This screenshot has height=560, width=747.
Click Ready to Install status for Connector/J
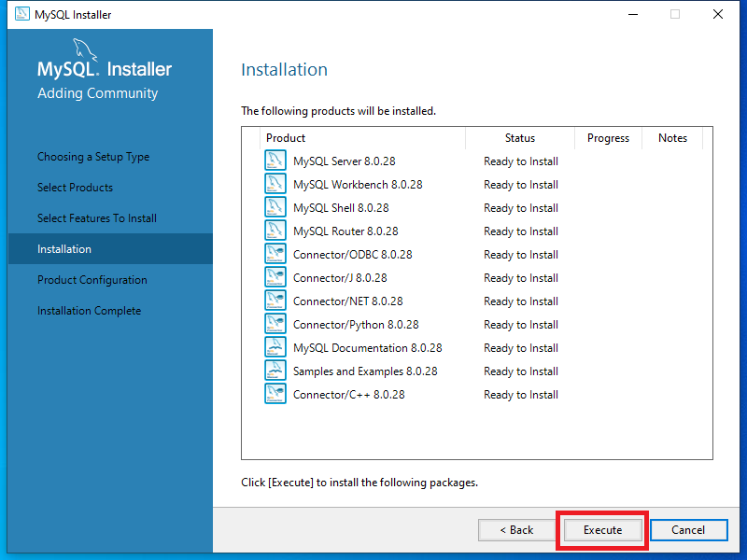click(521, 278)
